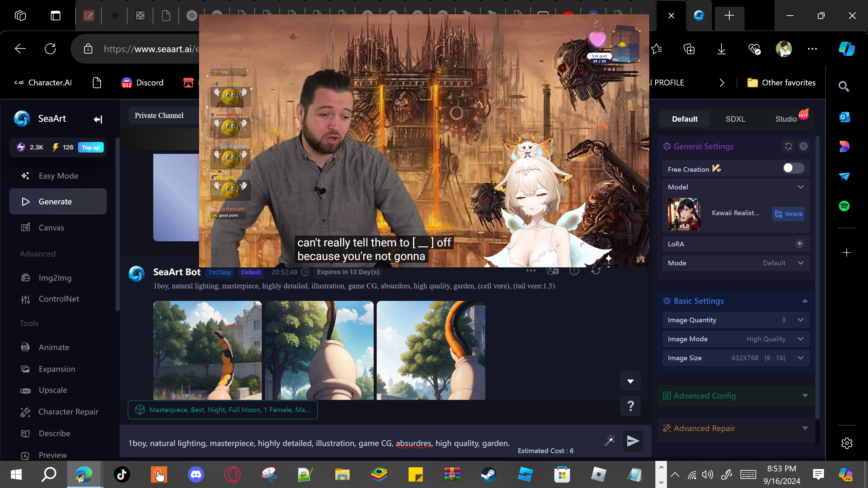868x488 pixels.
Task: Open the Other favorites folder
Action: [x=781, y=83]
